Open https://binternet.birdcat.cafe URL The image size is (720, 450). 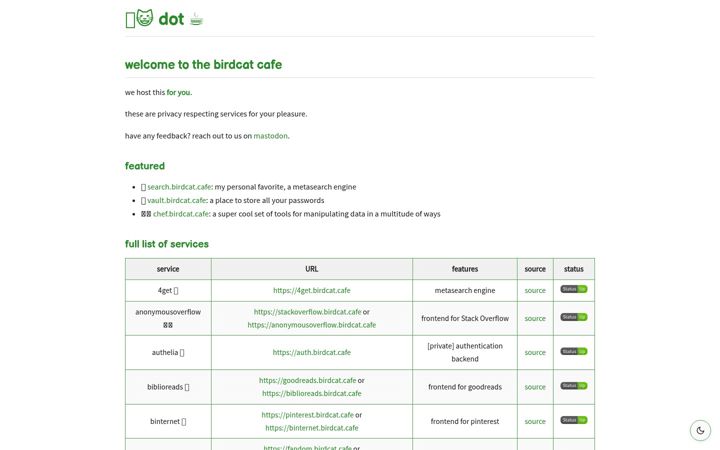[311, 428]
